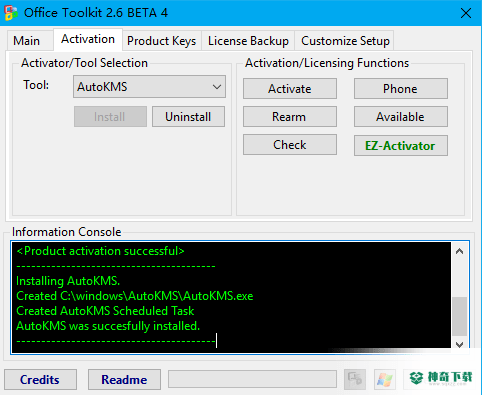Click the console scrollbar up arrow
The image size is (482, 395).
[x=460, y=251]
